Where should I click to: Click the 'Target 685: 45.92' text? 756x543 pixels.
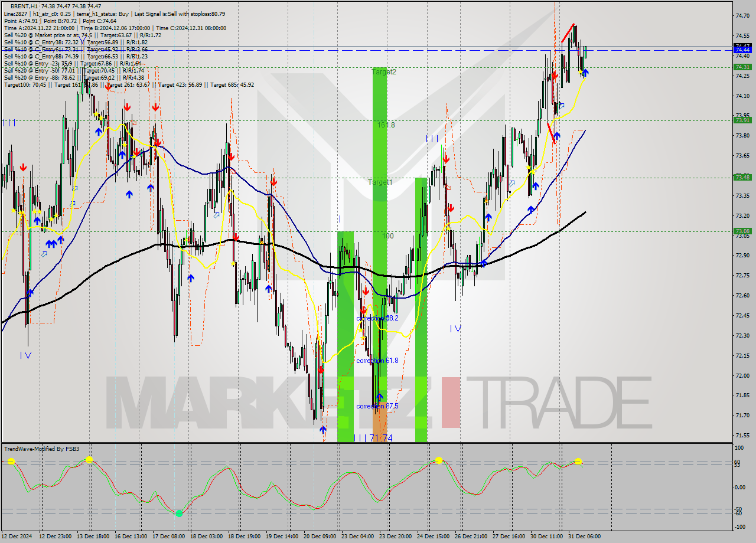[232, 84]
